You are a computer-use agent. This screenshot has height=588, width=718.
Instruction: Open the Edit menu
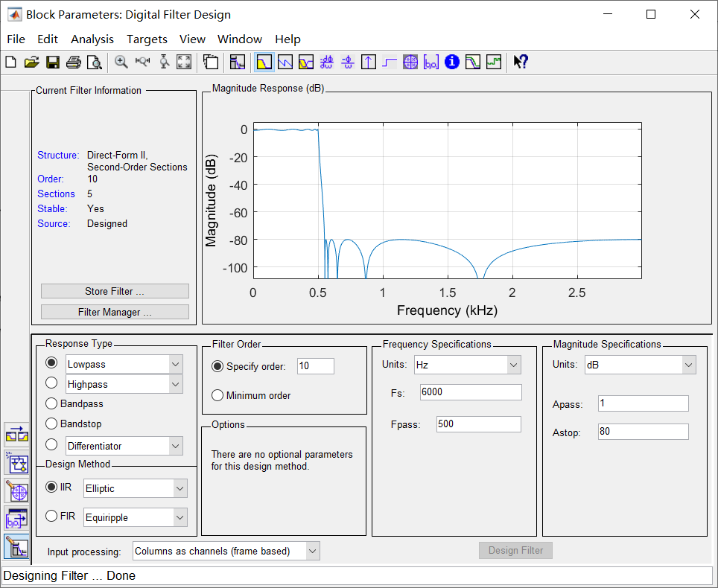click(48, 39)
